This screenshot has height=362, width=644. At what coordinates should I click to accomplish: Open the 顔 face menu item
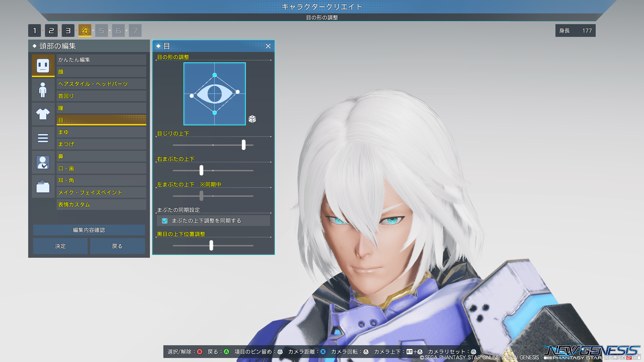point(101,72)
